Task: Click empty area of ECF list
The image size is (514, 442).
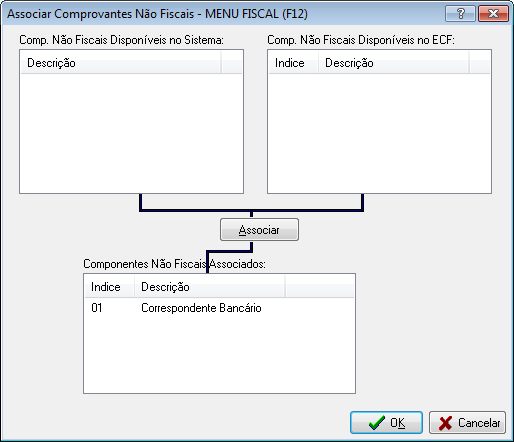Action: pos(379,133)
